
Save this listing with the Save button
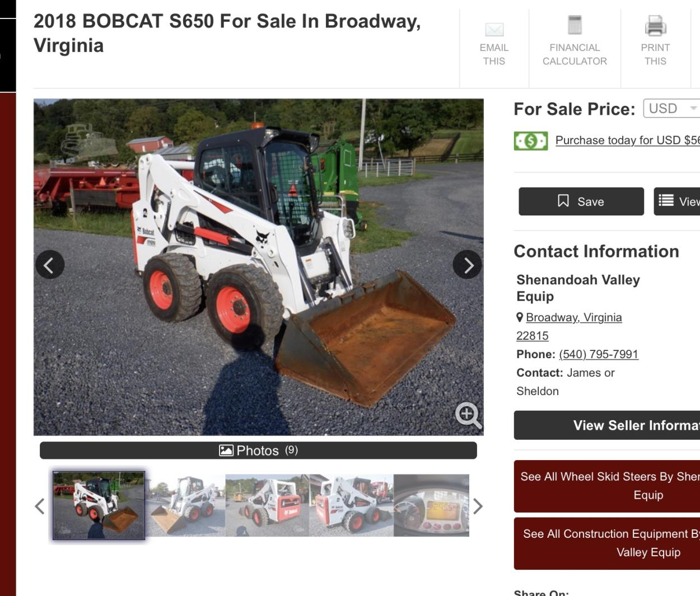tap(581, 201)
